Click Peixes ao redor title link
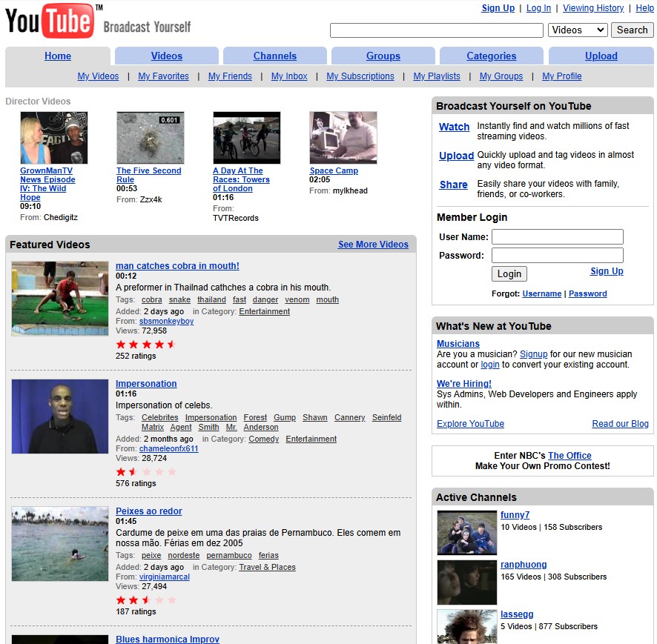 pos(149,511)
